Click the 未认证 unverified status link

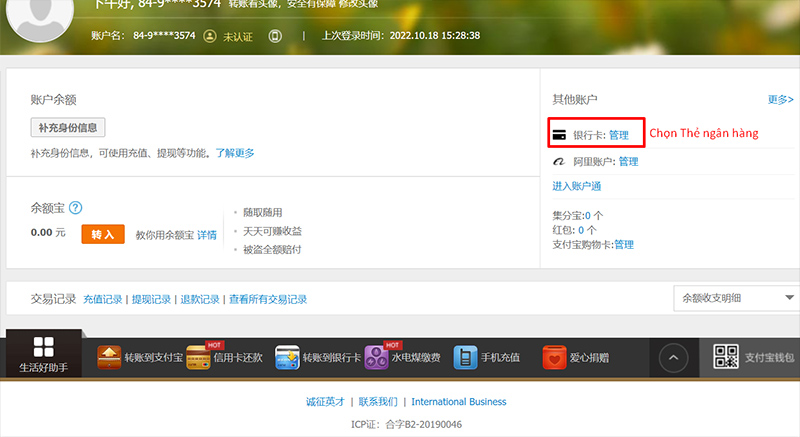coord(238,37)
